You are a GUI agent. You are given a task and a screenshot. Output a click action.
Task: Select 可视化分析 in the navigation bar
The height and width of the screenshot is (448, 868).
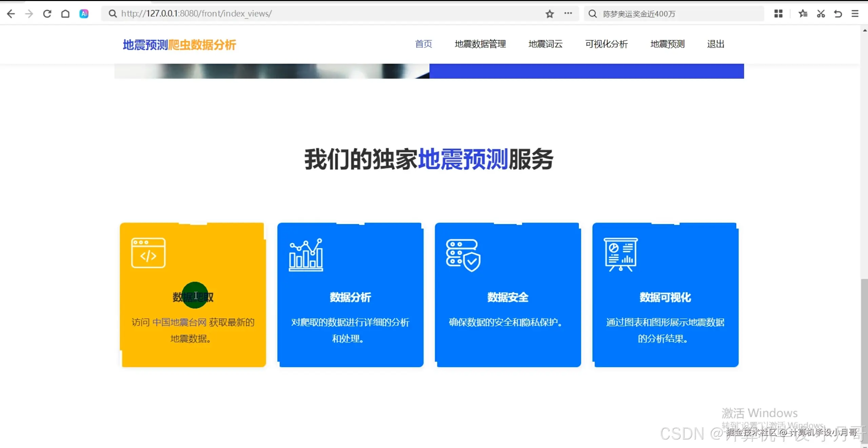pyautogui.click(x=606, y=44)
